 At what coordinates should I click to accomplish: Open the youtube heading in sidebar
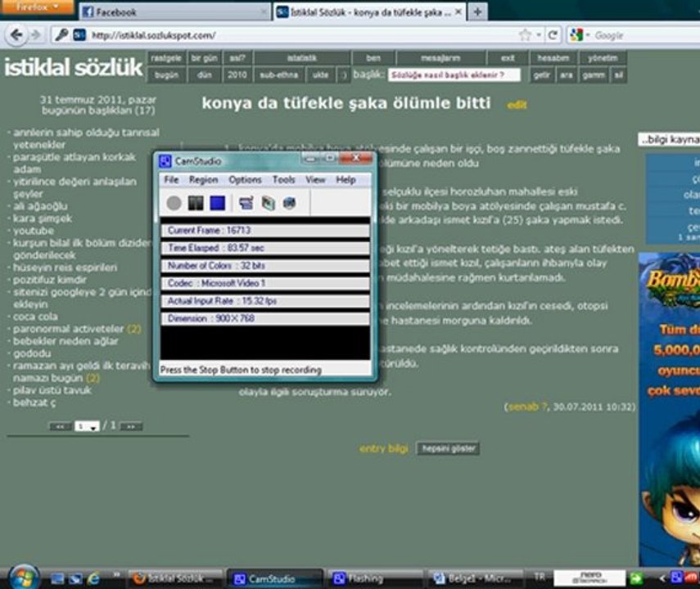coord(34,231)
